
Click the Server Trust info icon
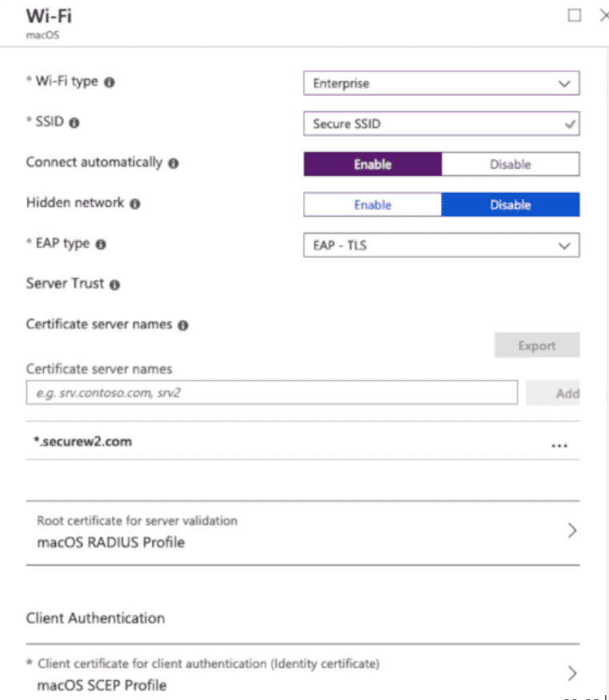tap(114, 285)
